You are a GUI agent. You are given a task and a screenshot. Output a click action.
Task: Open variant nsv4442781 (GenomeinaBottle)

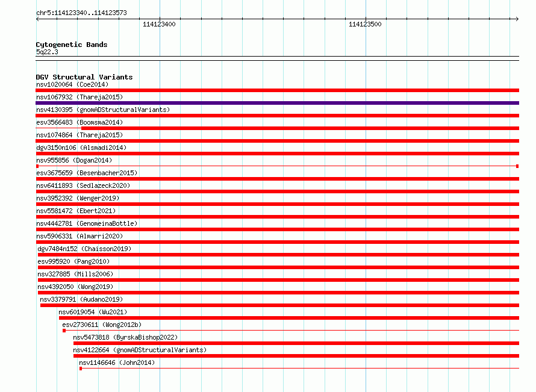point(87,223)
